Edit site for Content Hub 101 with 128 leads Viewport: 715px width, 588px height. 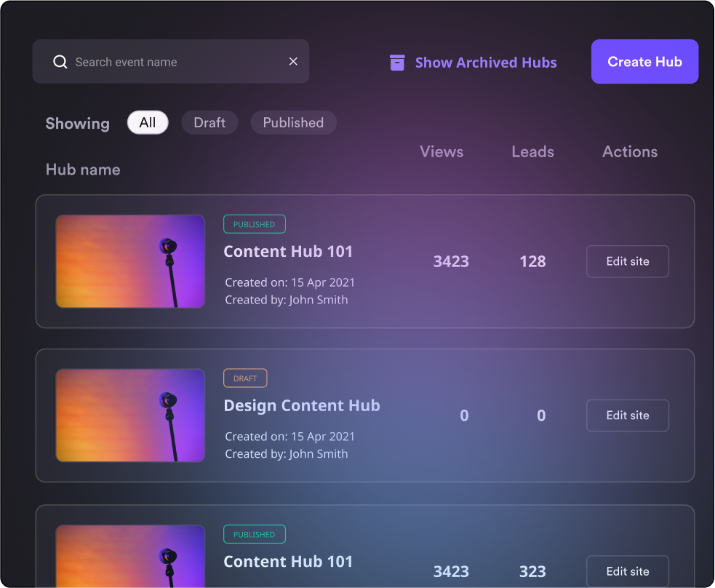[x=628, y=261]
